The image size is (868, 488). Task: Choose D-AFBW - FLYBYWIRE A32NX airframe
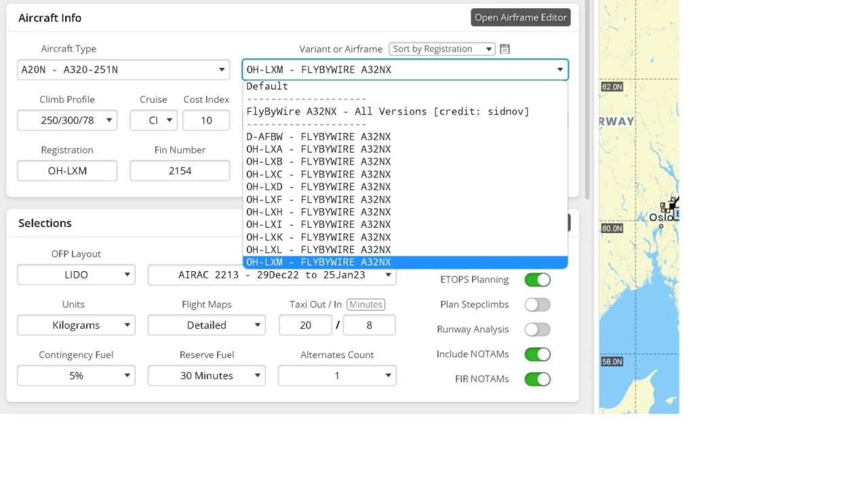pyautogui.click(x=406, y=137)
